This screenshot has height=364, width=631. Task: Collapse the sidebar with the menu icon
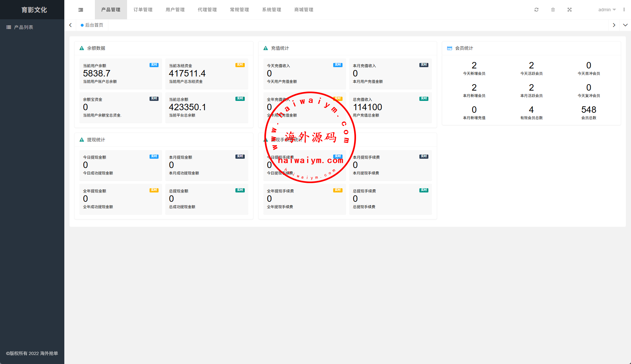coord(81,10)
